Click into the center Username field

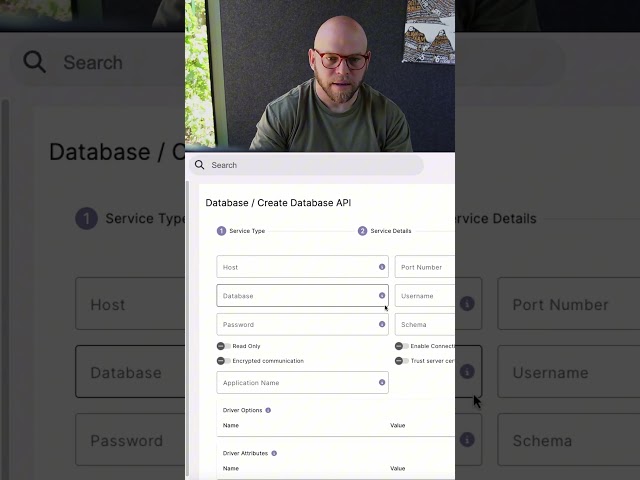[x=425, y=296]
